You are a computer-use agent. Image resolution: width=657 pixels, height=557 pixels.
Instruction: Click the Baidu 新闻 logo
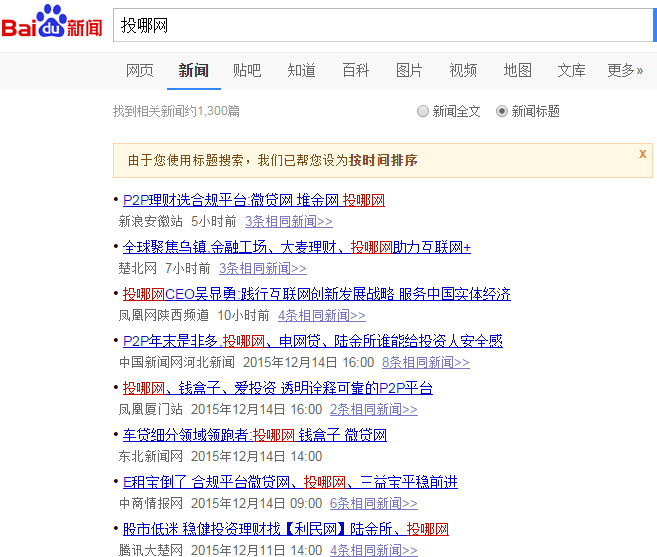pyautogui.click(x=52, y=21)
